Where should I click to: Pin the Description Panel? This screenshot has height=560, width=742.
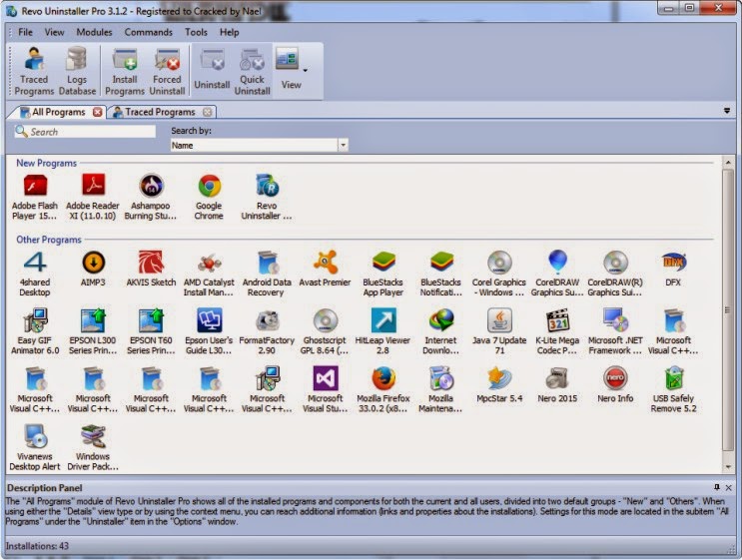click(717, 487)
